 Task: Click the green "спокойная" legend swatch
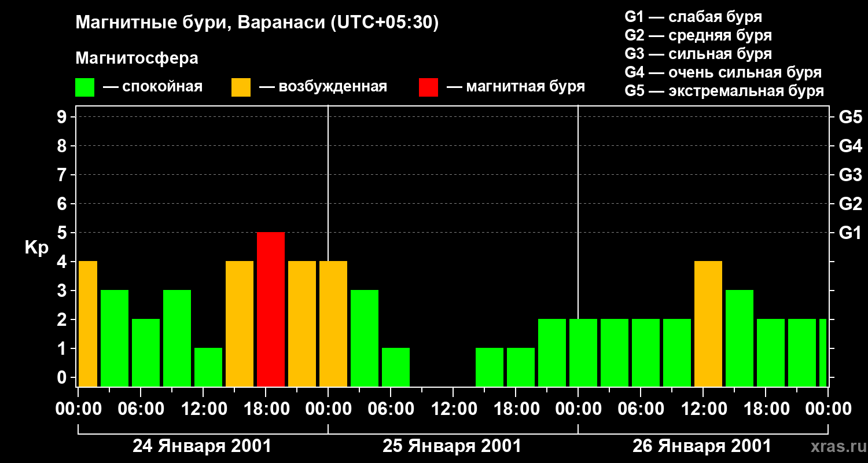pos(84,87)
